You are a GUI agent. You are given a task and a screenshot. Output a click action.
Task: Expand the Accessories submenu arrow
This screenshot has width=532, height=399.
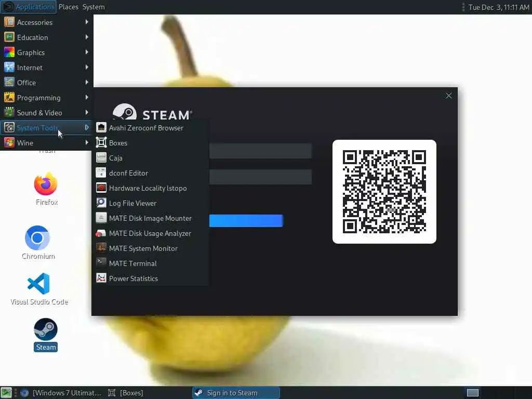point(87,22)
